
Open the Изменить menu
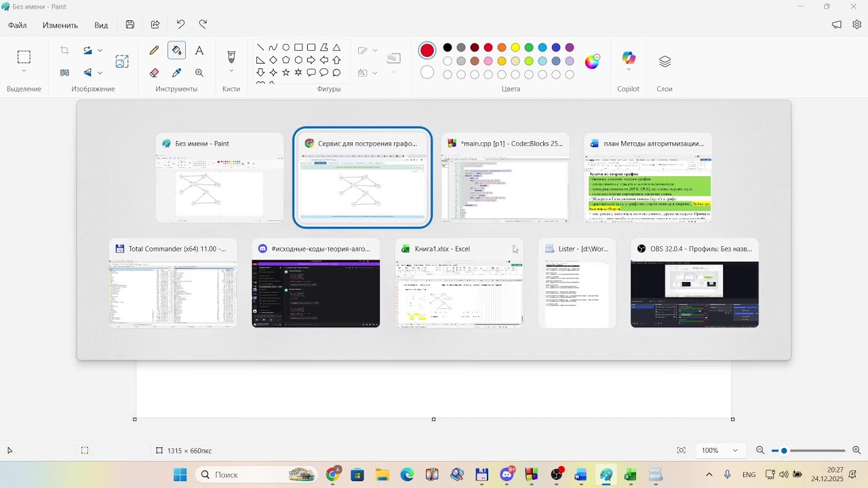point(60,25)
